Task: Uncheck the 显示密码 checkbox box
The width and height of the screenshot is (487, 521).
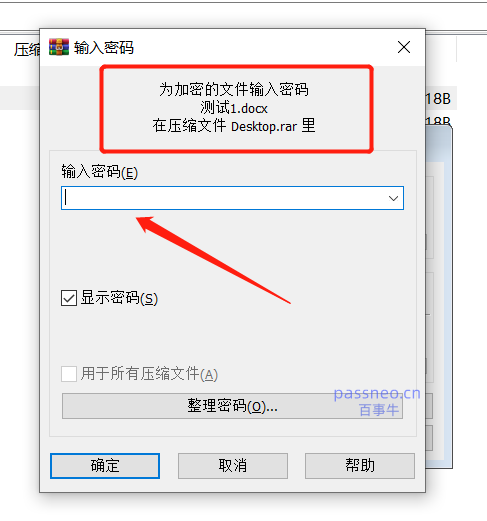Action: click(x=69, y=298)
